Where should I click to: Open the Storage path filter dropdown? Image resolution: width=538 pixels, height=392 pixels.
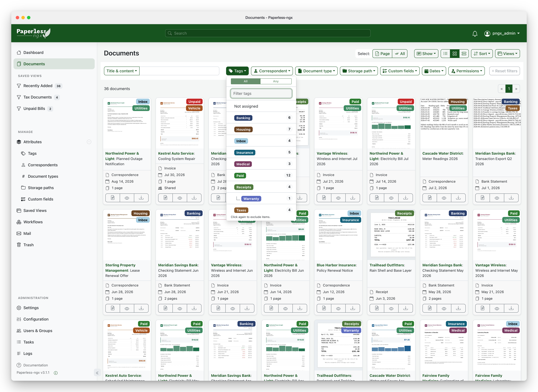(x=359, y=71)
